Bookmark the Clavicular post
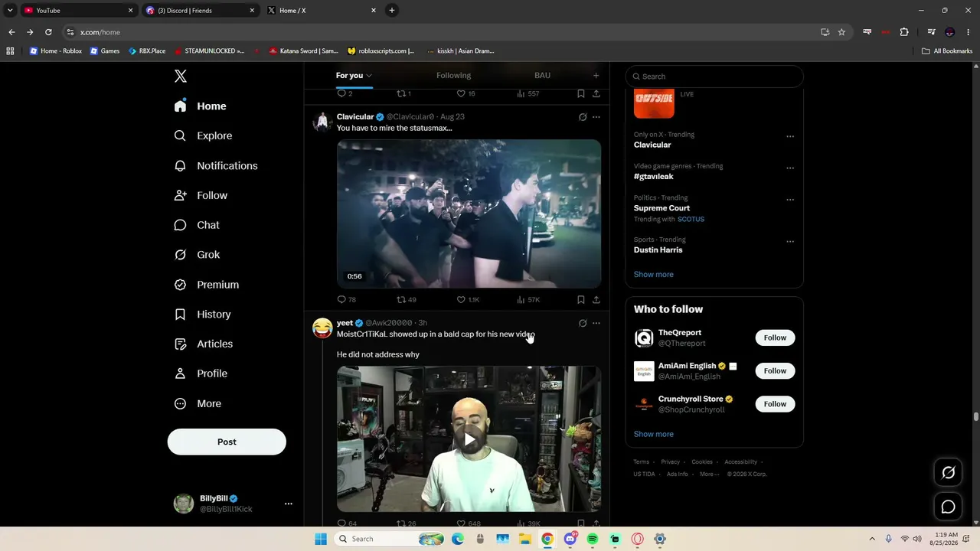This screenshot has height=551, width=980. pyautogui.click(x=581, y=299)
